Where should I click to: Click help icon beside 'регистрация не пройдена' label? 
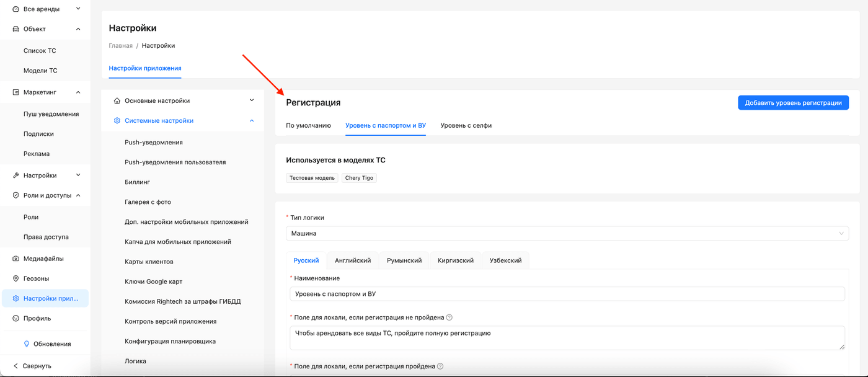tap(449, 317)
